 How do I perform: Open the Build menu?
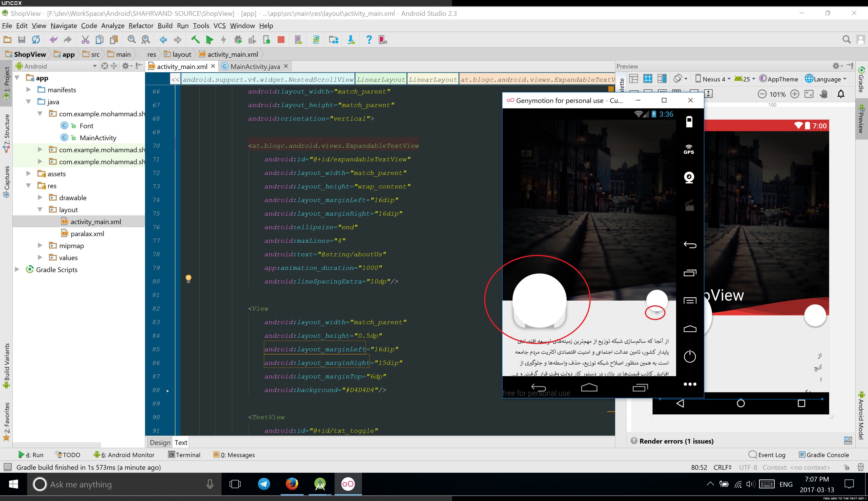pyautogui.click(x=165, y=26)
